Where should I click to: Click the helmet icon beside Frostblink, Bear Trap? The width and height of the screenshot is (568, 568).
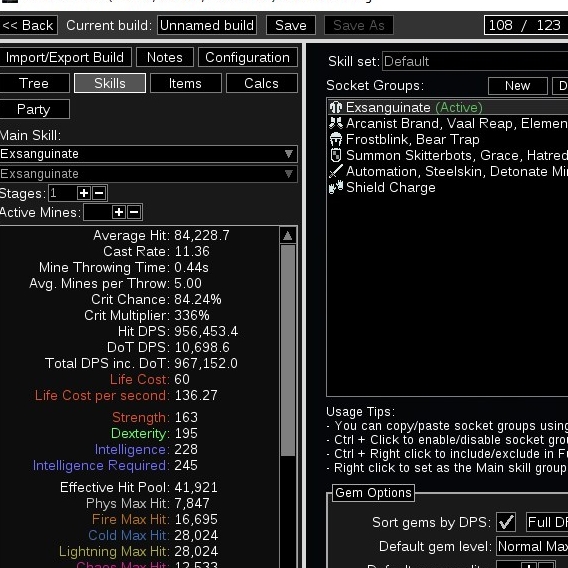coord(336,139)
